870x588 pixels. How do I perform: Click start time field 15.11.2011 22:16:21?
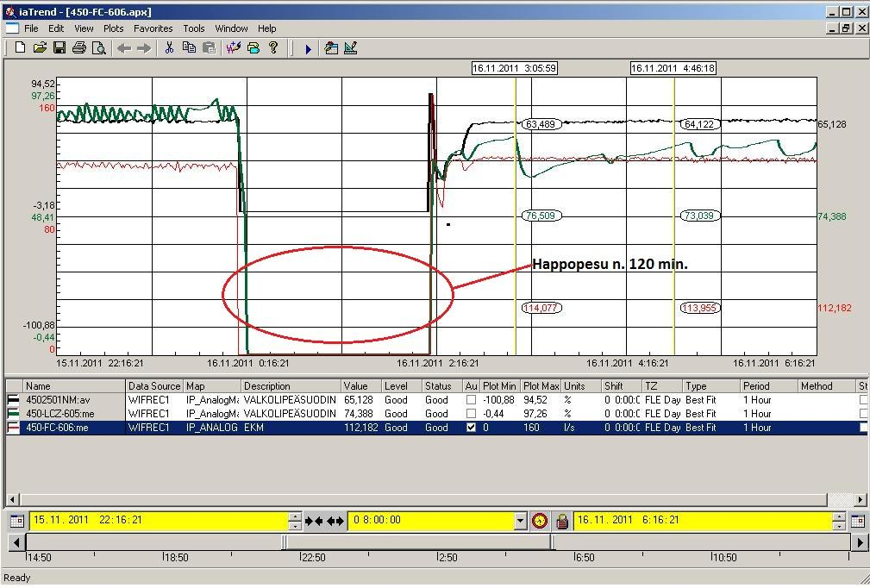point(160,521)
